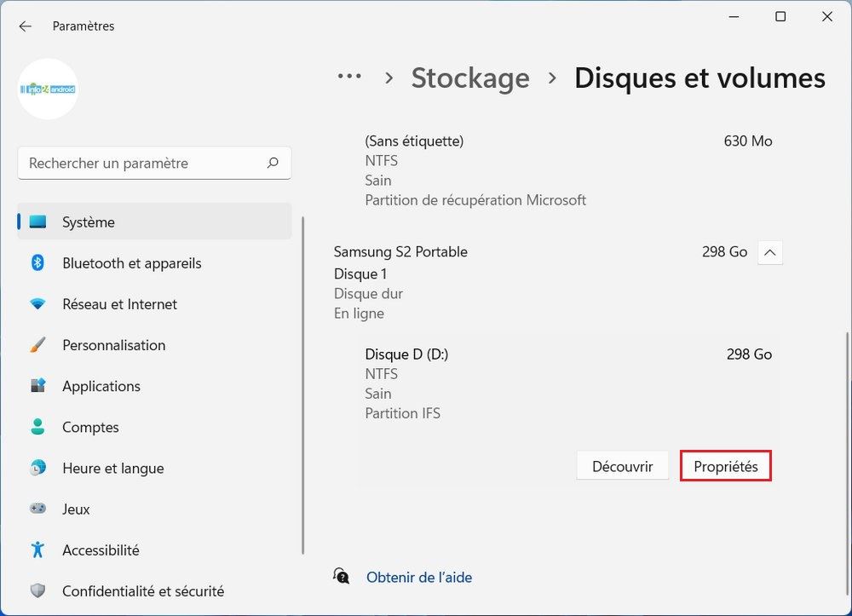The height and width of the screenshot is (616, 852).
Task: Focus the Rechercher un paramètre search field
Action: (145, 163)
